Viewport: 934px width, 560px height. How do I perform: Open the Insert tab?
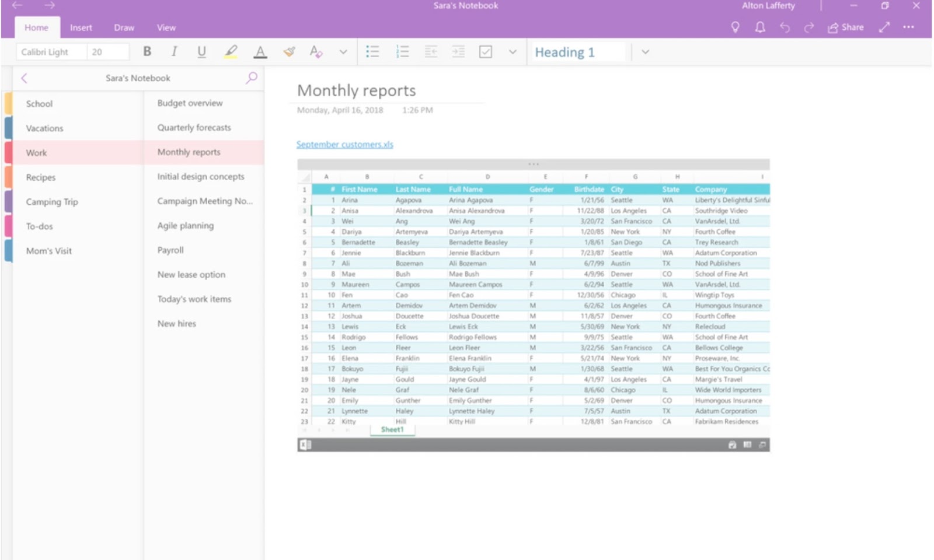[x=81, y=27]
